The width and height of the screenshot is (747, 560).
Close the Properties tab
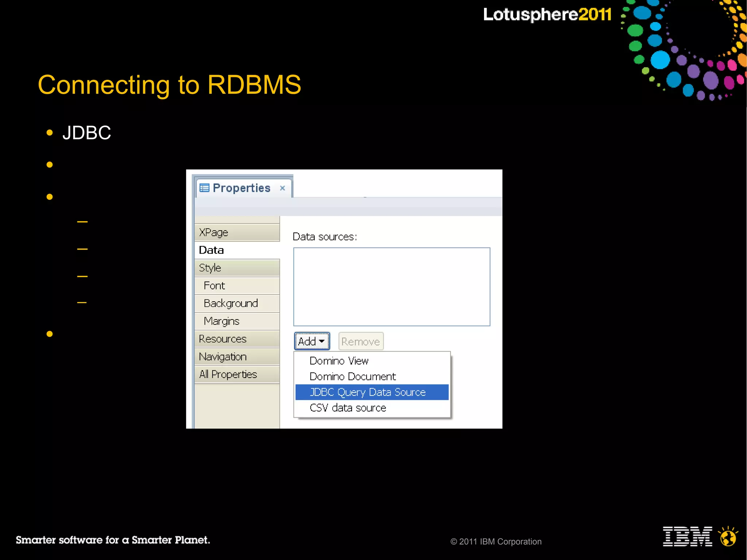pos(282,188)
